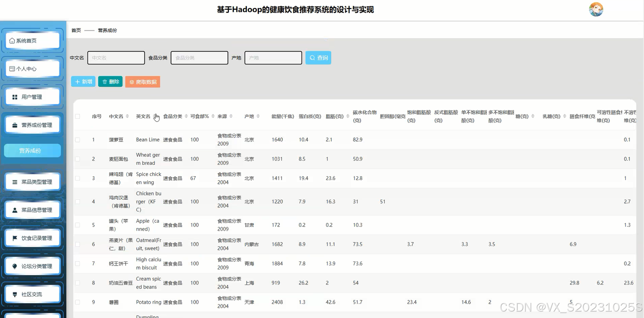This screenshot has height=318, width=644.
Task: Click the person icon in 菜品信息管理
Action: pos(15,210)
